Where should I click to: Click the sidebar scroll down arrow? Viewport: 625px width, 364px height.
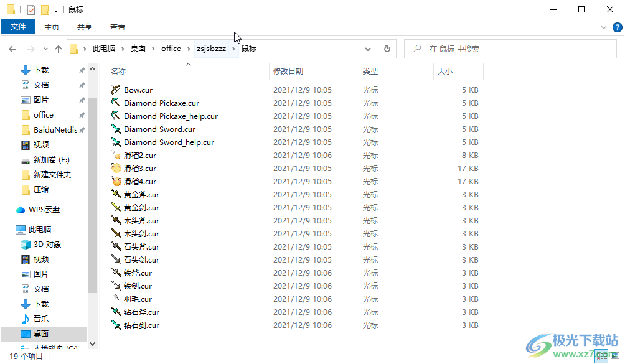(x=93, y=344)
